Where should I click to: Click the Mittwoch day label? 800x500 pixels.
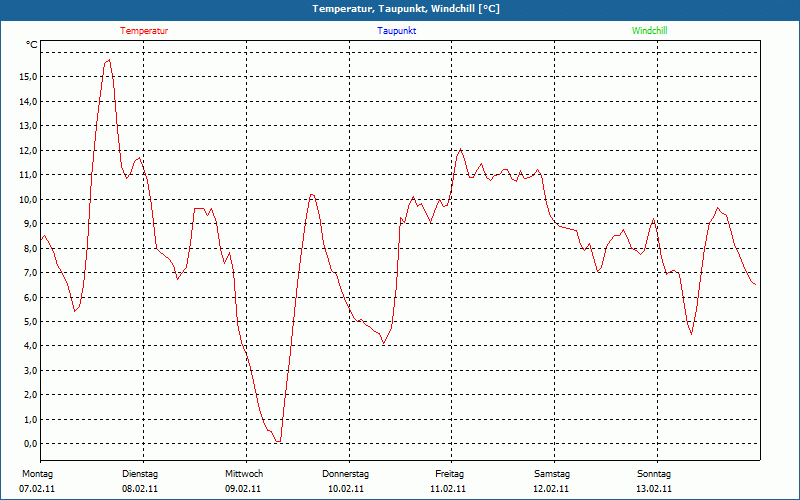point(244,474)
